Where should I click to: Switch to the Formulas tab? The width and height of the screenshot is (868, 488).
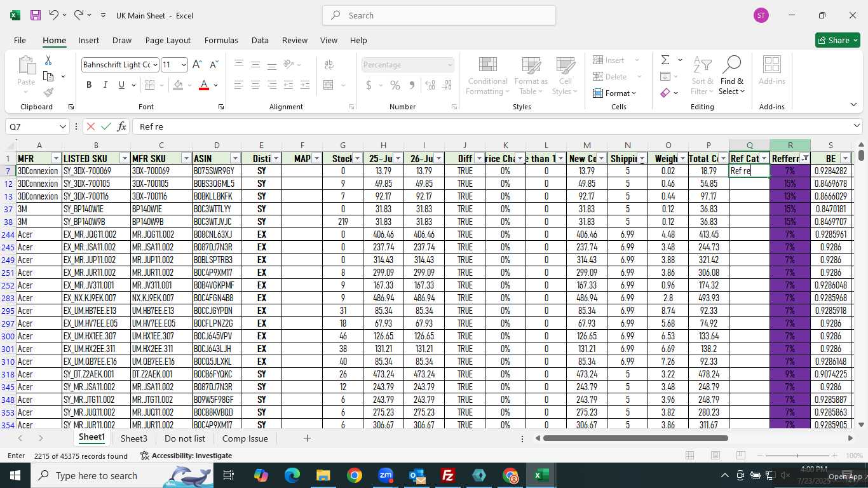coord(221,40)
